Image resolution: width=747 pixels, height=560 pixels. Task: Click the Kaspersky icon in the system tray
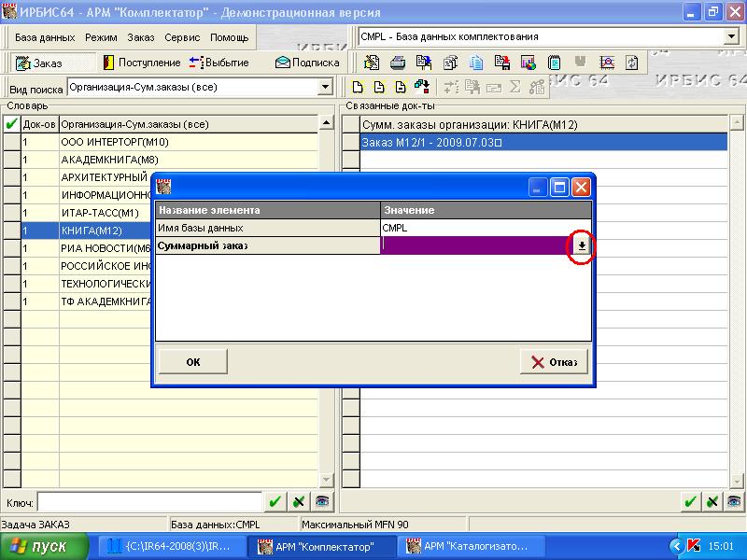(694, 546)
